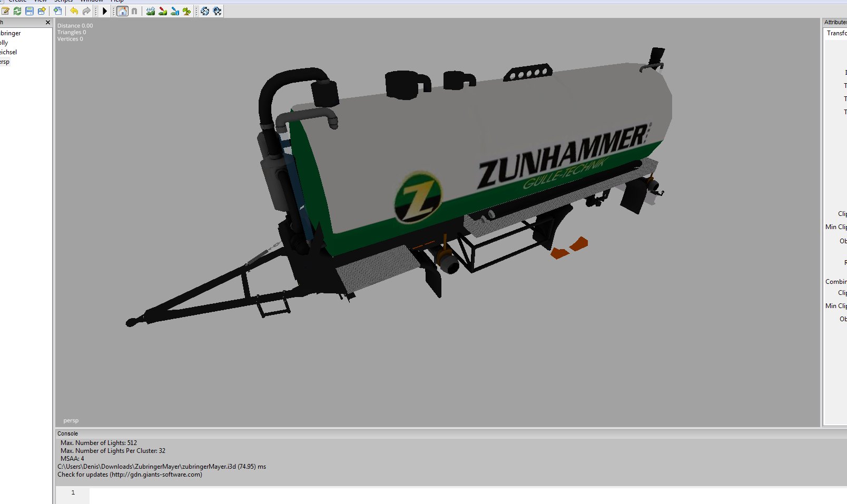Click the 'Max. Number of Lights Per Cluster: 32' line
Viewport: 847px width, 504px height.
click(x=113, y=451)
